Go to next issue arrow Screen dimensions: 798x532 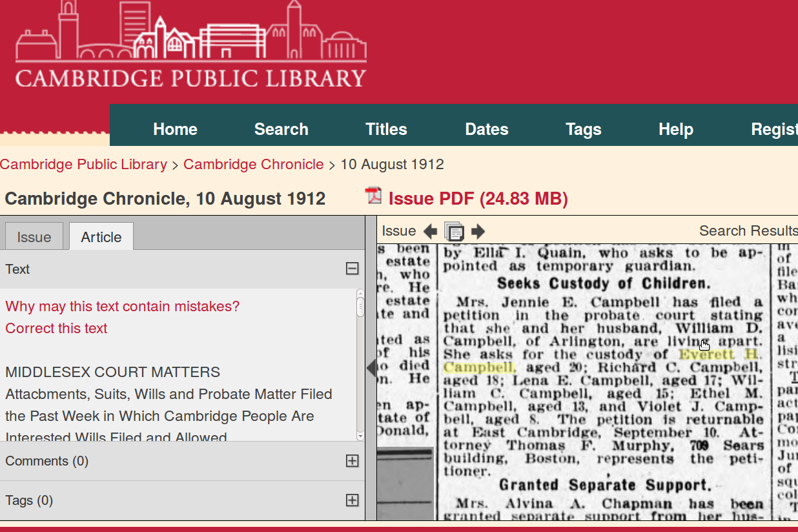(x=478, y=231)
